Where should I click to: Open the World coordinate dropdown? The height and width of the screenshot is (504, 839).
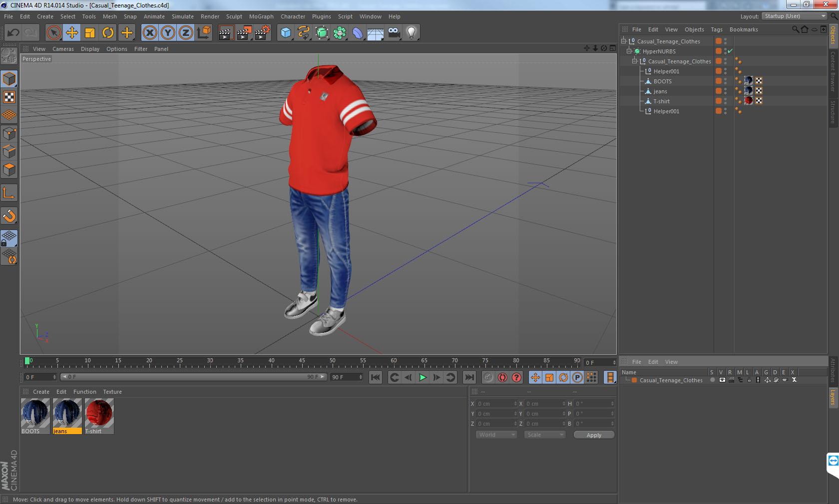(x=496, y=435)
